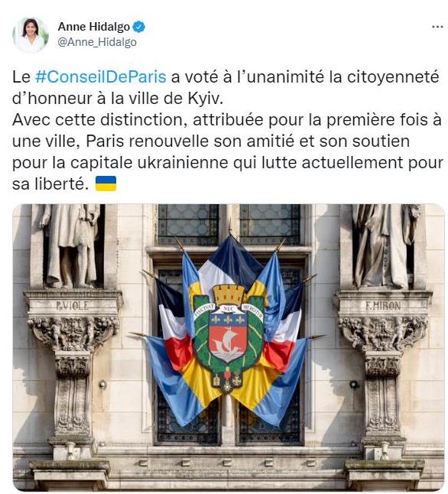Open the three-dot tweet options menu
Screen dimensions: 448x494
[x=437, y=27]
